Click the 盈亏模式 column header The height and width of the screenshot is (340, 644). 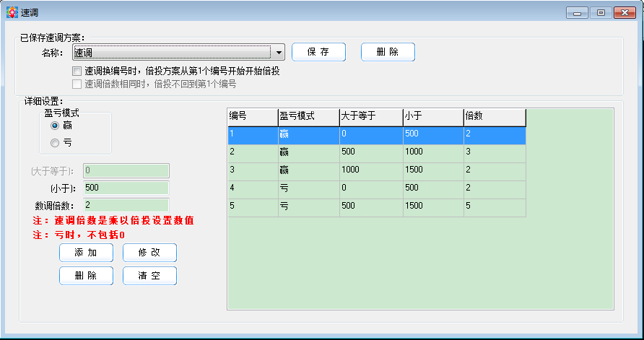(308, 117)
